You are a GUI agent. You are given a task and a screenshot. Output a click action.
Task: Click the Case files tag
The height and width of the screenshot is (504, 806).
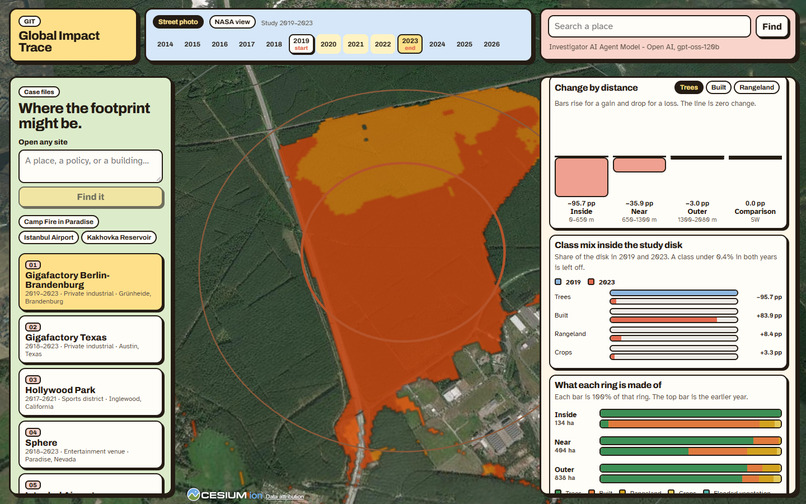tap(39, 92)
